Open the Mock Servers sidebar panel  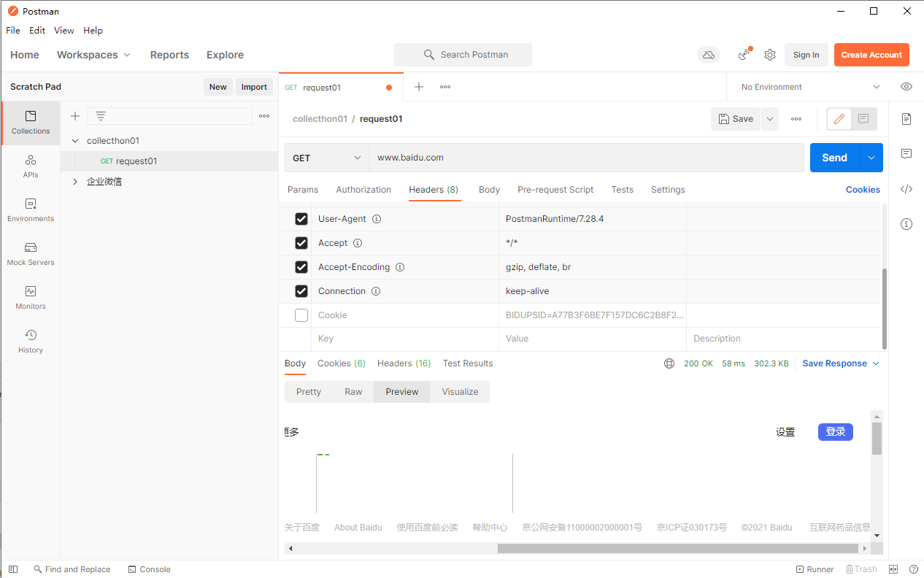tap(31, 254)
